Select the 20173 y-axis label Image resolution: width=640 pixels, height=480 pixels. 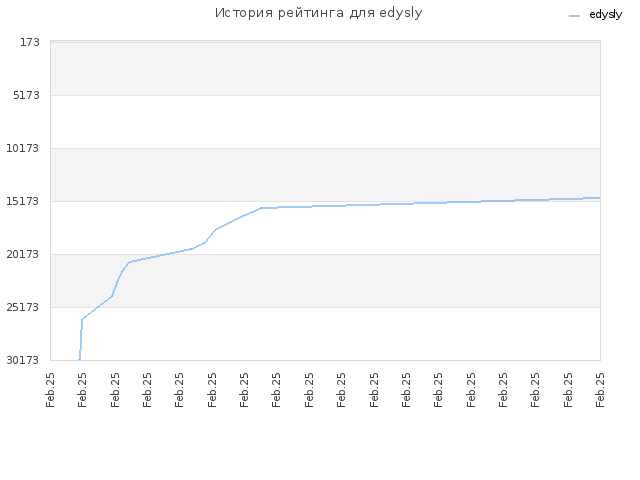23,254
